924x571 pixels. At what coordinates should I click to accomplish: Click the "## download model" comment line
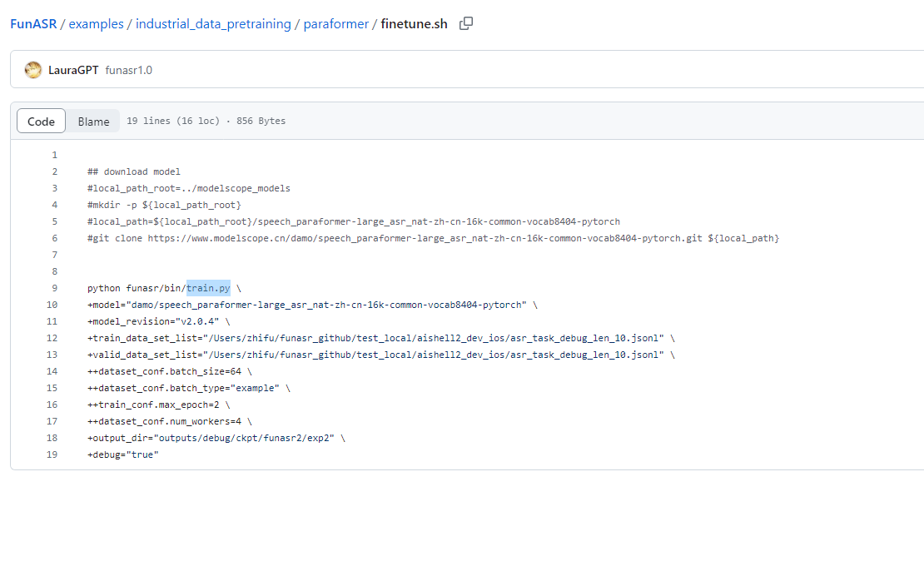134,171
